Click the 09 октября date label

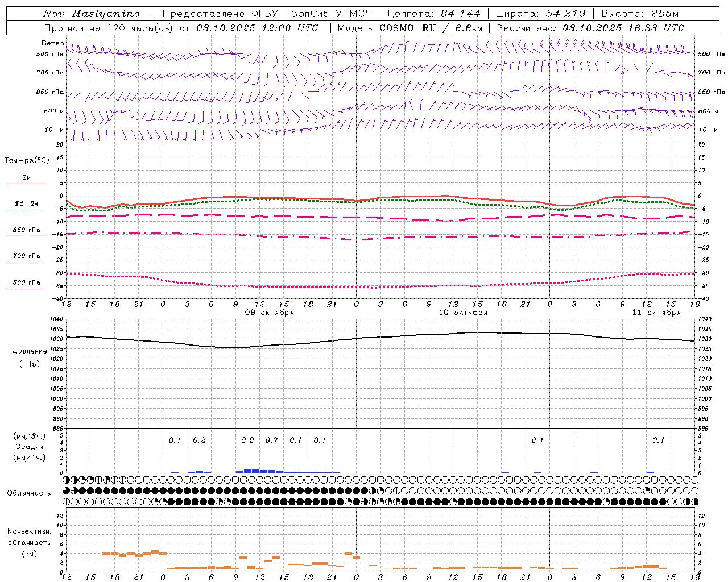pyautogui.click(x=270, y=313)
